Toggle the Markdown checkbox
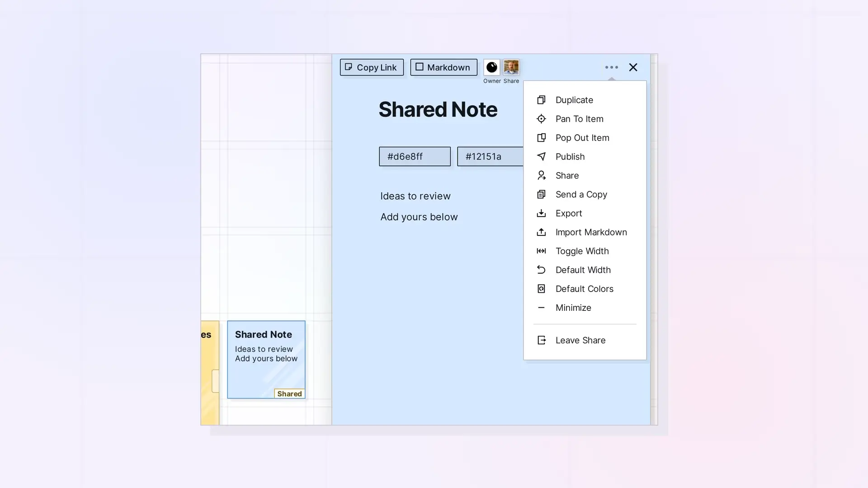The height and width of the screenshot is (488, 868). 420,67
